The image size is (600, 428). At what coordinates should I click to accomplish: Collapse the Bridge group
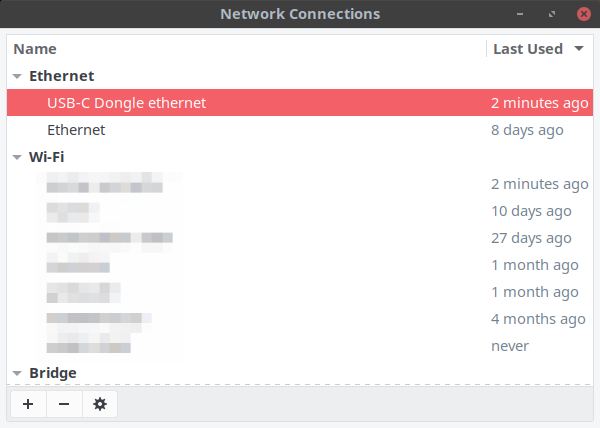click(17, 373)
